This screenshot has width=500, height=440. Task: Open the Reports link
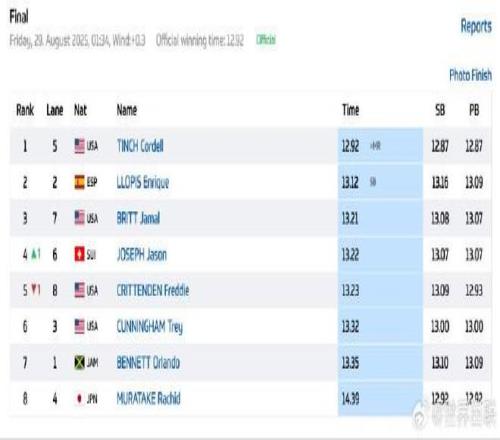pyautogui.click(x=476, y=27)
